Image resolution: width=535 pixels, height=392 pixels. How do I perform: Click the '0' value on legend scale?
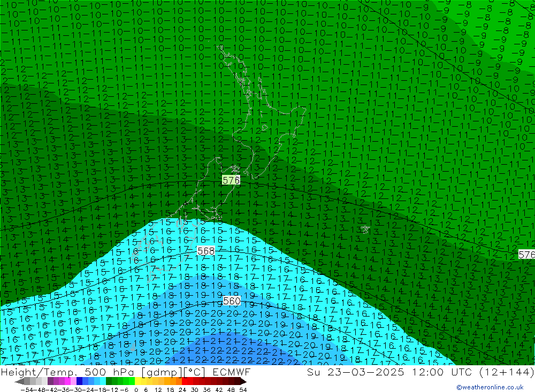click(x=136, y=390)
